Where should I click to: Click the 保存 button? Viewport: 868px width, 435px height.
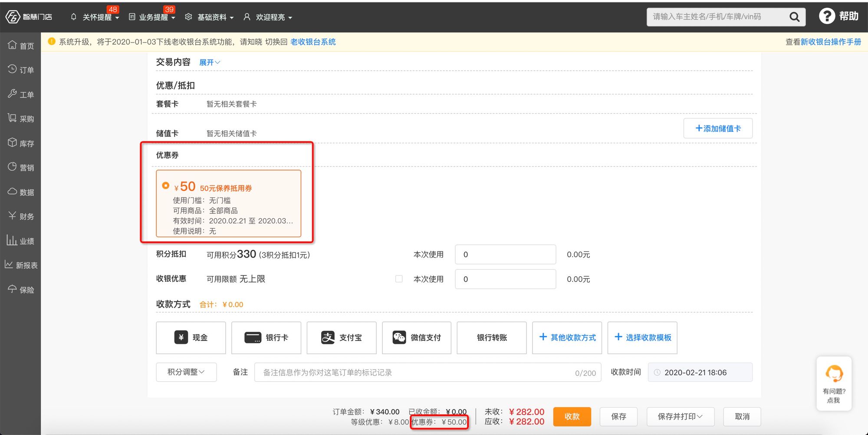click(x=618, y=416)
